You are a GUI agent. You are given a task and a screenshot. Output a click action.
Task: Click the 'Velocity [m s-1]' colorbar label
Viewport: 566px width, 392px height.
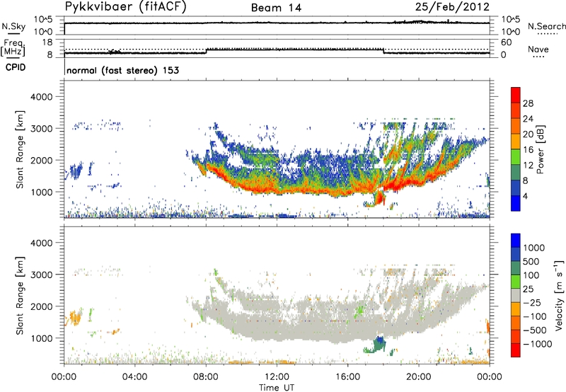[559, 295]
